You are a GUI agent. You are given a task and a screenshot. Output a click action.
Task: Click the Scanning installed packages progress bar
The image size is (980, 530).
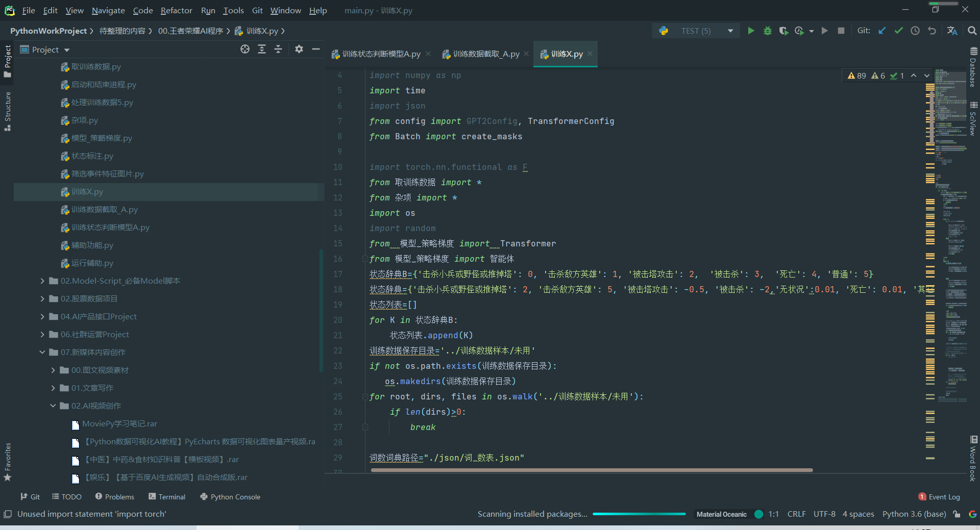click(639, 514)
